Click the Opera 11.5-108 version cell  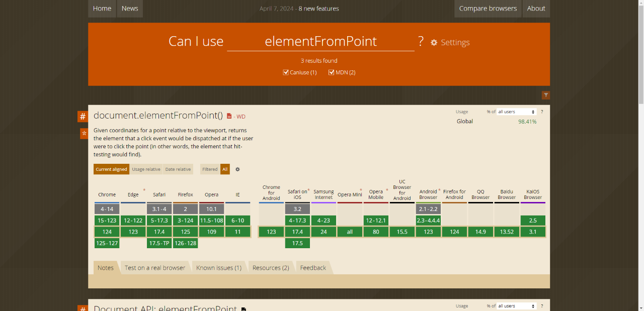click(211, 221)
